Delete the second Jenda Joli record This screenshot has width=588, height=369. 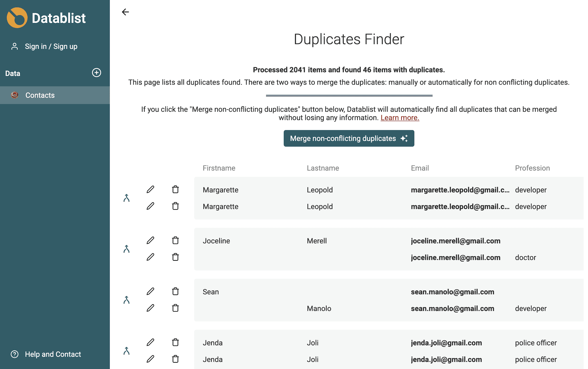175,359
